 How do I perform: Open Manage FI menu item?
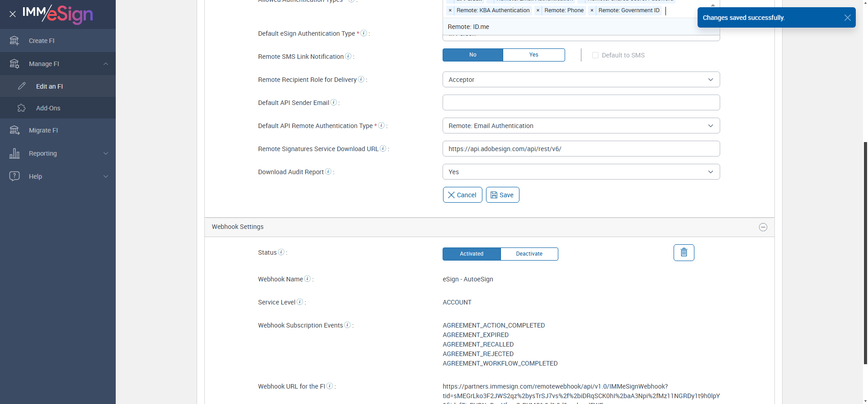tap(58, 64)
